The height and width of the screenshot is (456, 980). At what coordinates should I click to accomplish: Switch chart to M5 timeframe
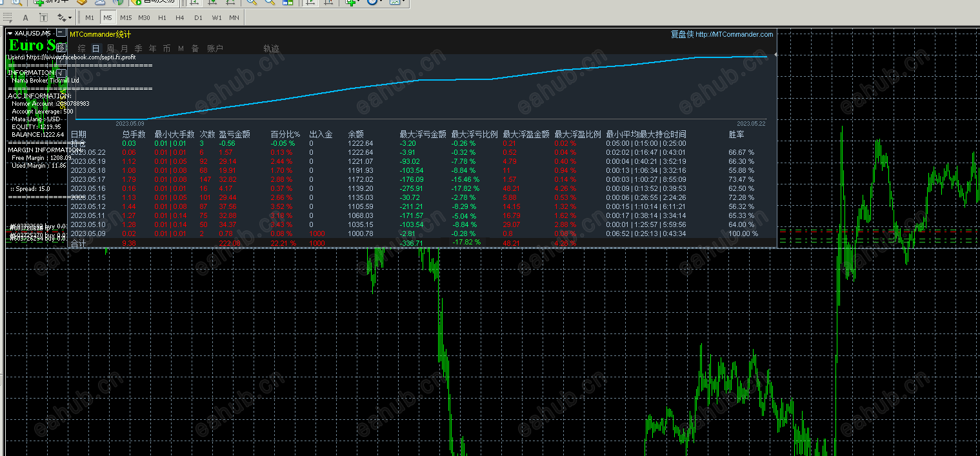[108, 17]
